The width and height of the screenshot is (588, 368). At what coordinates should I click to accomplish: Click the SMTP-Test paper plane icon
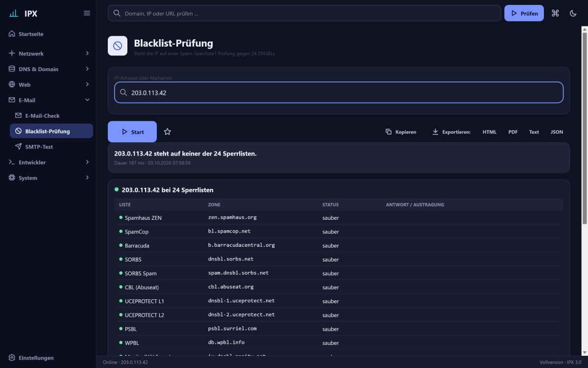18,147
